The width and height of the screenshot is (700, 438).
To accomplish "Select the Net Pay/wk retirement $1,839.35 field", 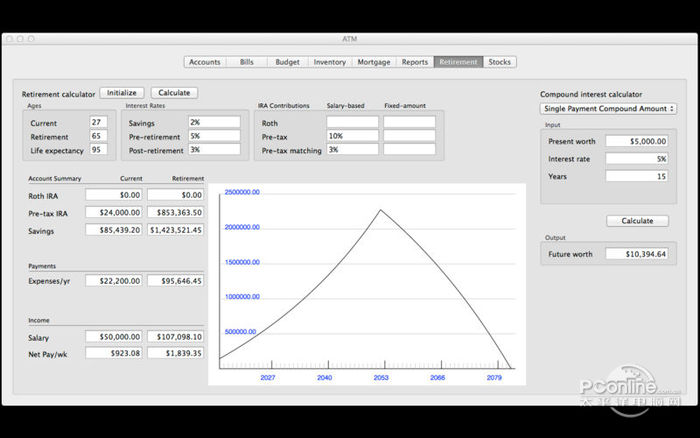I will tap(175, 353).
